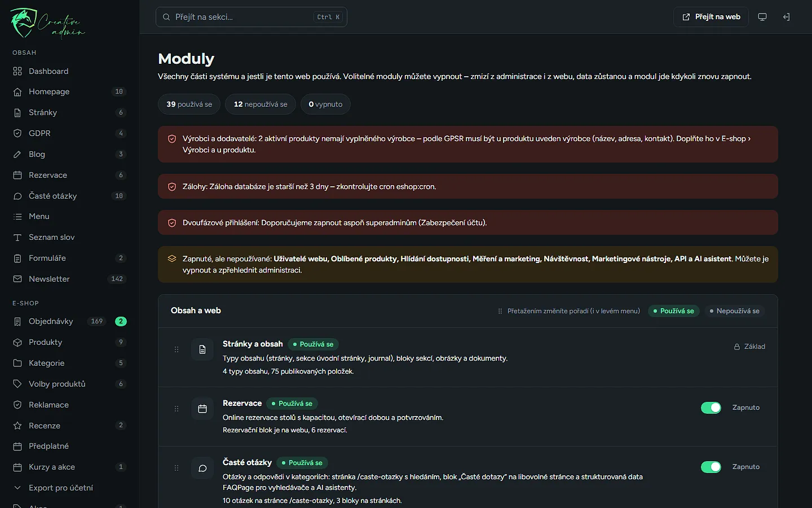Select the Nepoužívá se filter in Obsah a web
Image resolution: width=812 pixels, height=508 pixels.
tap(734, 311)
